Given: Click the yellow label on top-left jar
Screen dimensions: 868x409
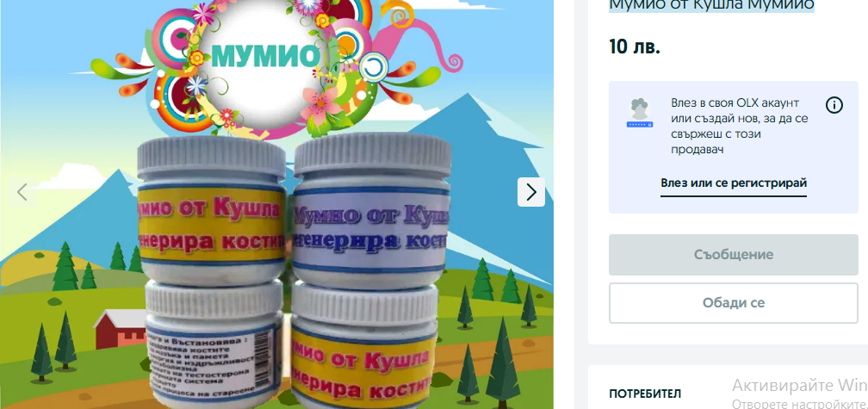Looking at the screenshot, I should pyautogui.click(x=211, y=224).
